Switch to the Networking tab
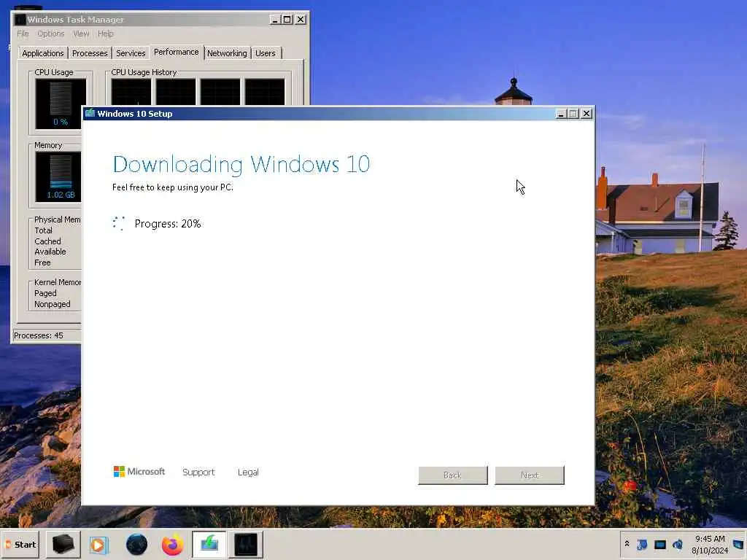This screenshot has height=560, width=747. (228, 52)
